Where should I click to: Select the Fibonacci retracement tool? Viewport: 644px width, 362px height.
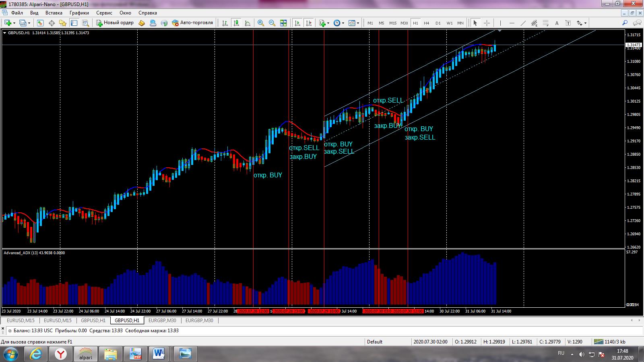[545, 23]
